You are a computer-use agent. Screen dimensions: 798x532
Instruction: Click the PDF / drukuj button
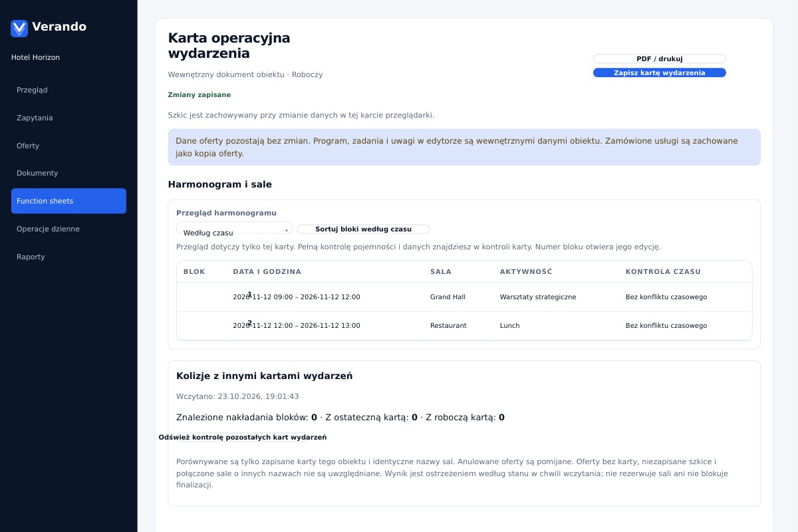(659, 59)
